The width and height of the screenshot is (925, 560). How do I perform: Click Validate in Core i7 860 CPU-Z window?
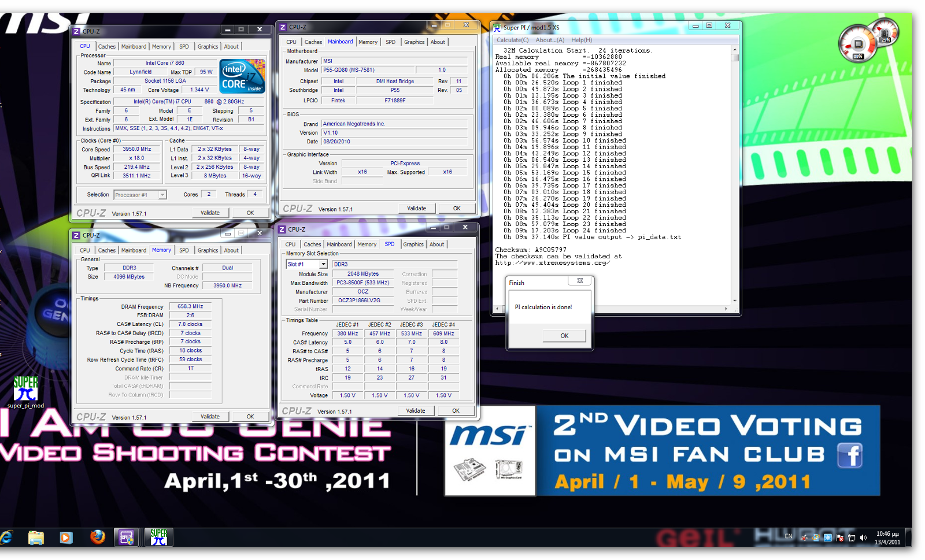(210, 213)
